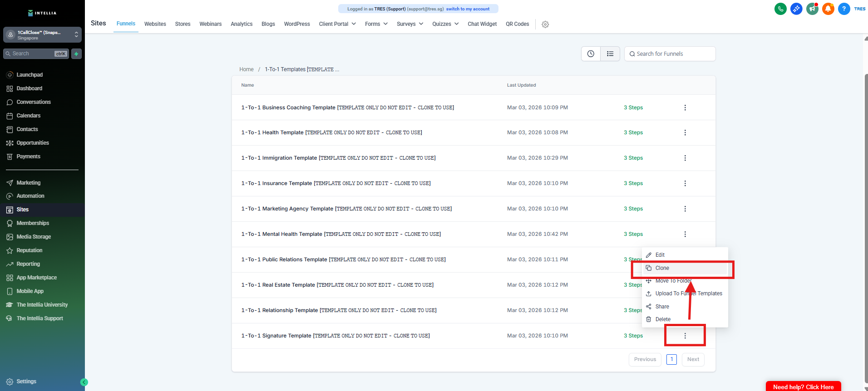Expand the Surveys dropdown
Screen dimensions: 868x391
[410, 24]
